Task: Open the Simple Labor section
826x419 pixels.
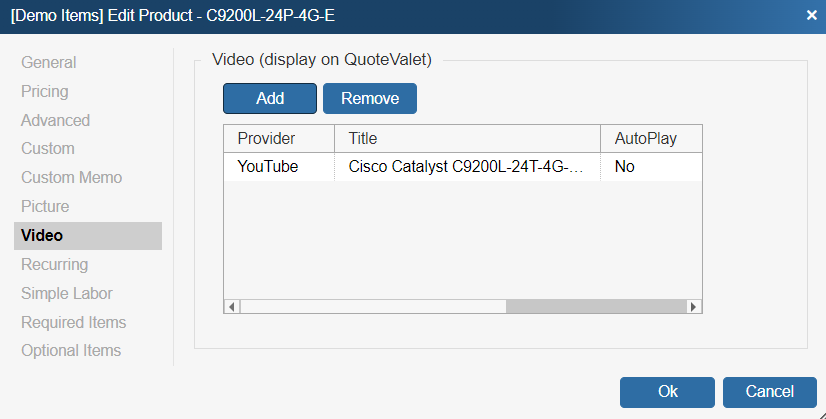Action: (x=66, y=294)
